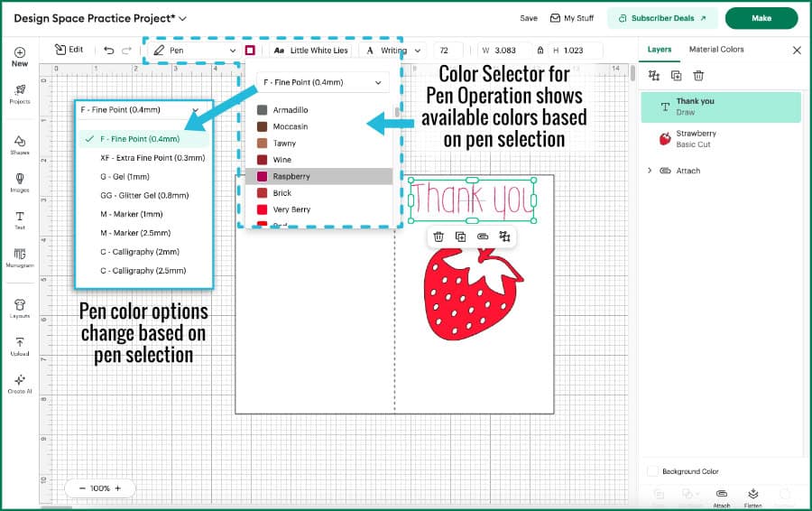The width and height of the screenshot is (812, 511).
Task: Open the Writing style dropdown
Action: 392,51
